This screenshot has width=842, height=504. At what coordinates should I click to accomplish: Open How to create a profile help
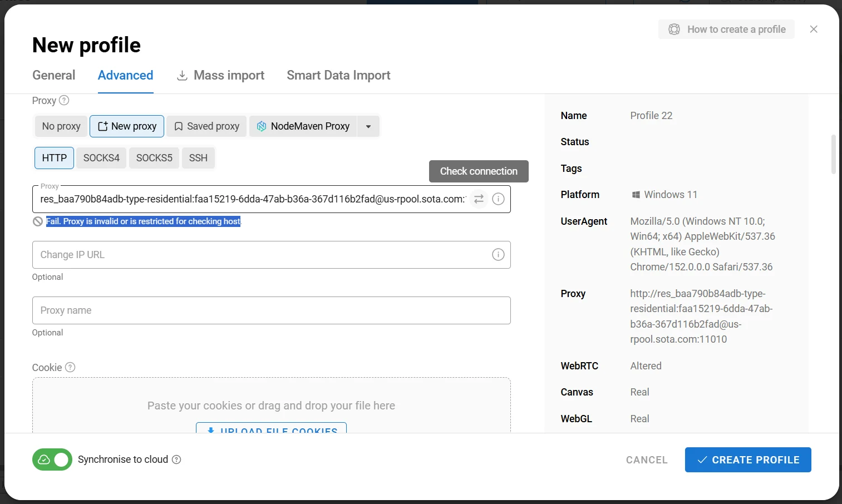(x=726, y=29)
